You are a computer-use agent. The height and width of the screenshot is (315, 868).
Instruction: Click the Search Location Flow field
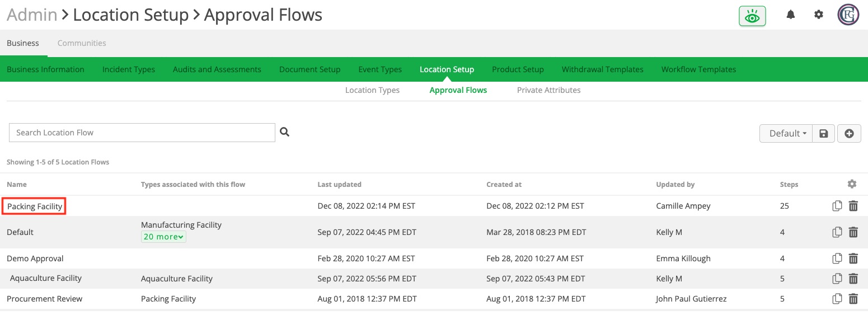[x=142, y=133]
